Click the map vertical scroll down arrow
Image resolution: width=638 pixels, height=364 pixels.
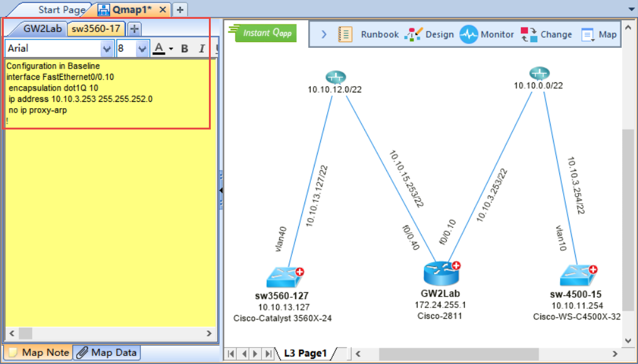point(628,341)
